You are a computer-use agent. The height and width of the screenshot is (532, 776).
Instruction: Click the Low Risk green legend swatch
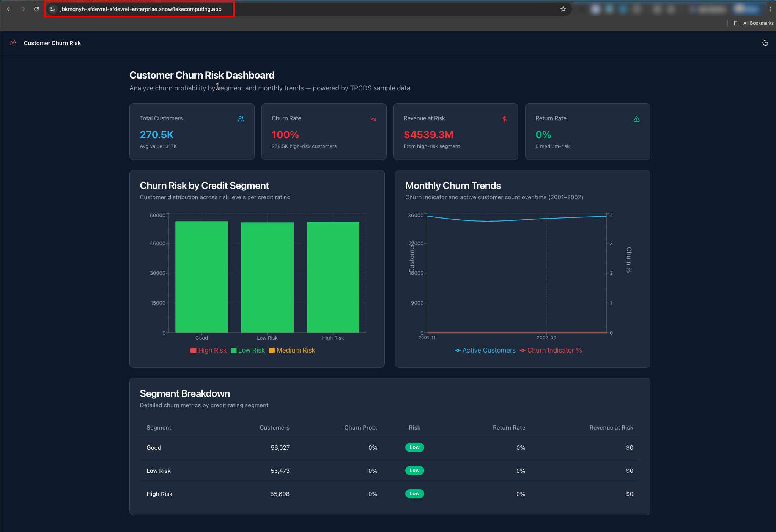234,351
